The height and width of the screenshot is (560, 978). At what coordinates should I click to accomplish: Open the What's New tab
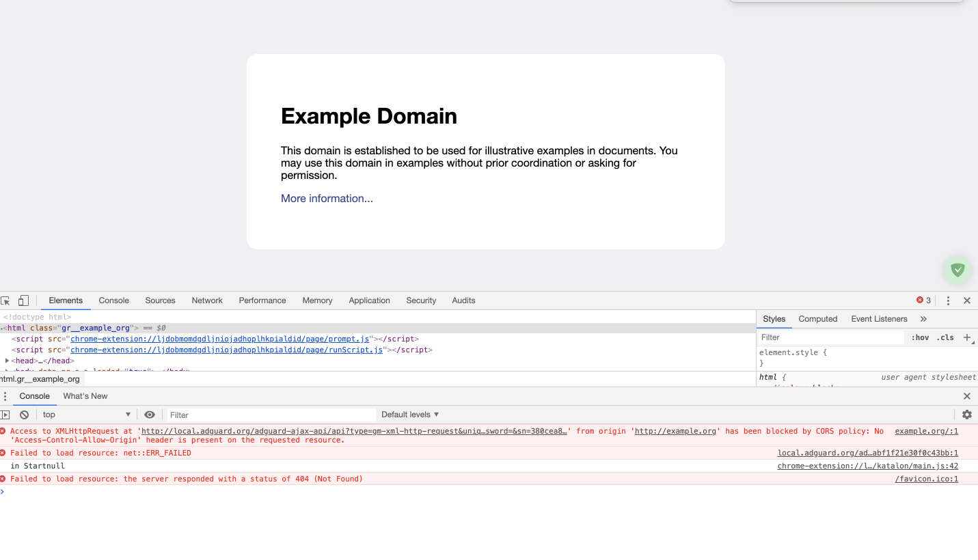[85, 396]
